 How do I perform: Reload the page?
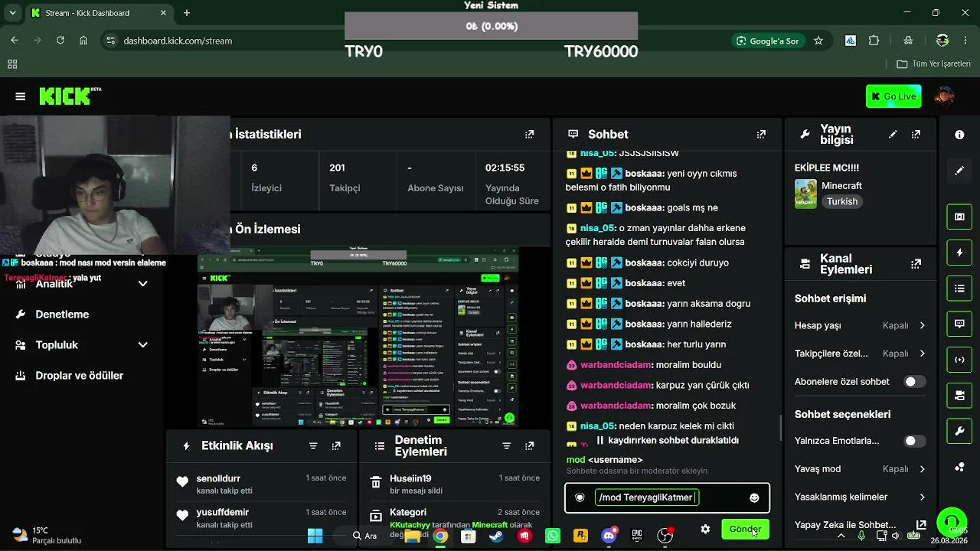point(60,41)
